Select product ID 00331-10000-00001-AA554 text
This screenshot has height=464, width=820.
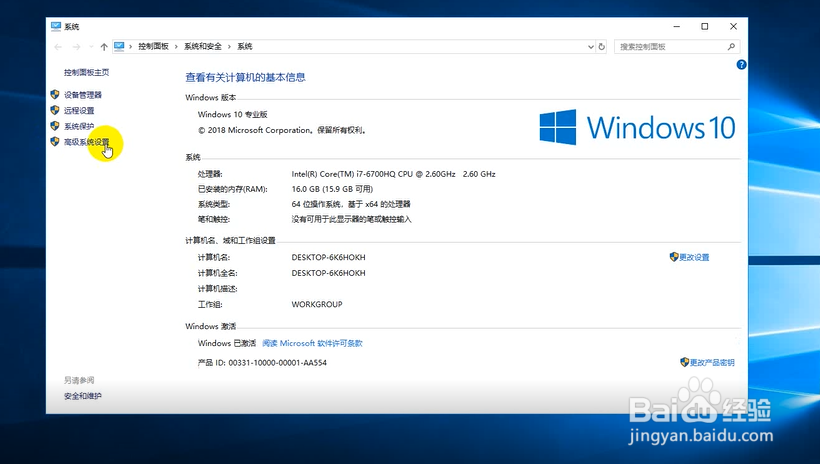point(277,363)
